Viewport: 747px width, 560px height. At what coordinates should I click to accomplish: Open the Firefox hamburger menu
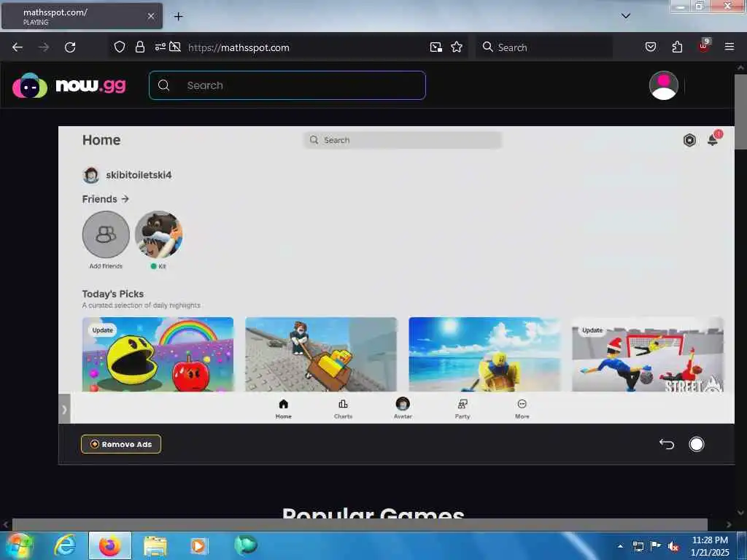pos(729,47)
